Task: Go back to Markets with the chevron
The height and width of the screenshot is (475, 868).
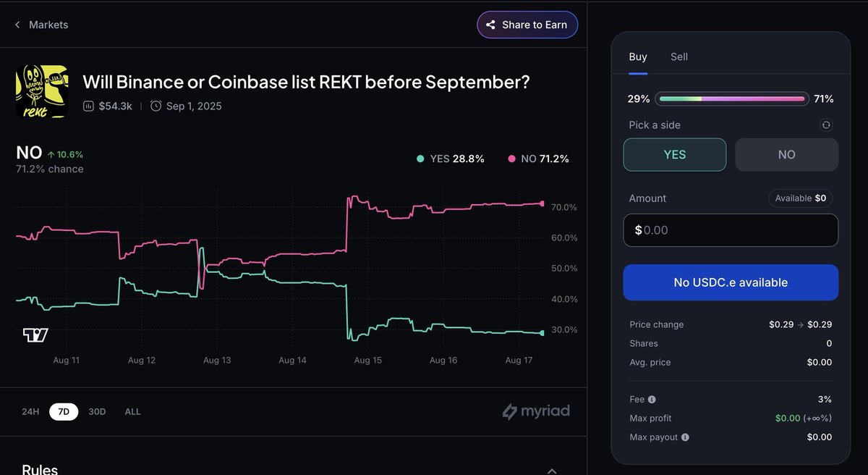Action: click(17, 25)
